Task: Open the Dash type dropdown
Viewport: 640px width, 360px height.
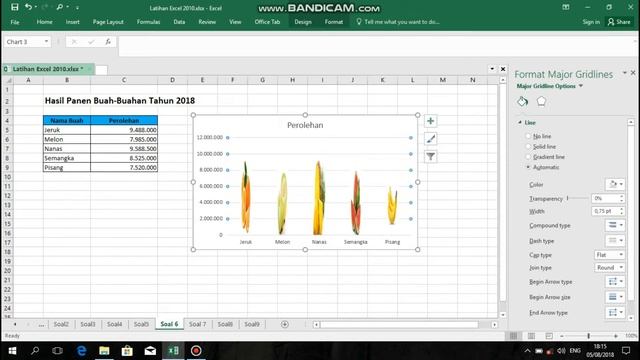Action: point(615,240)
